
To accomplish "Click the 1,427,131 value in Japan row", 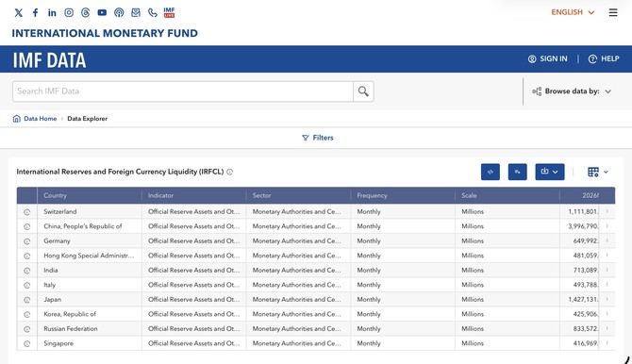I will [583, 300].
